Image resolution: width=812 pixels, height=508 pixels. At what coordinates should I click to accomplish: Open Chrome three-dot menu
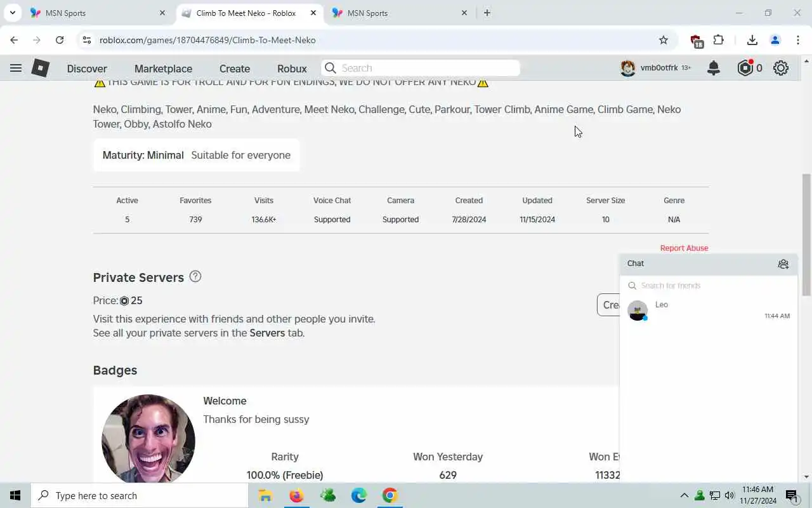798,40
